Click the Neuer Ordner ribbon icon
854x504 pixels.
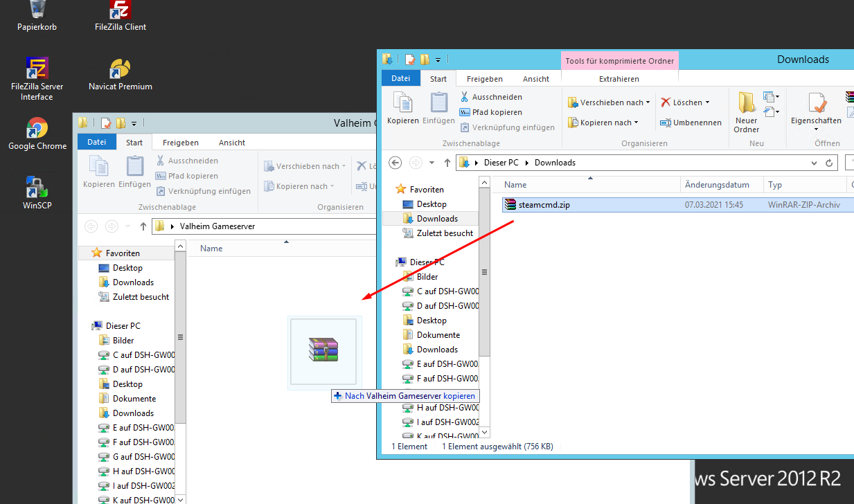(x=746, y=104)
